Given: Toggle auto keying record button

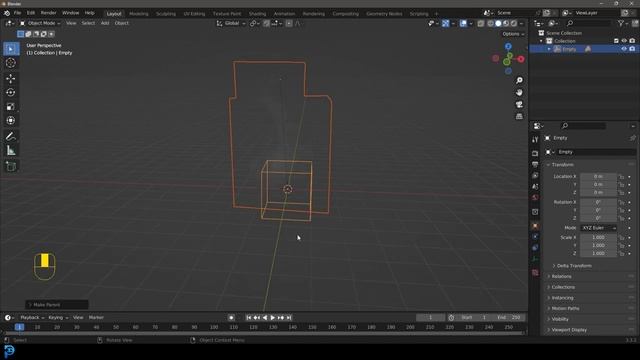Looking at the screenshot, I should (x=231, y=318).
